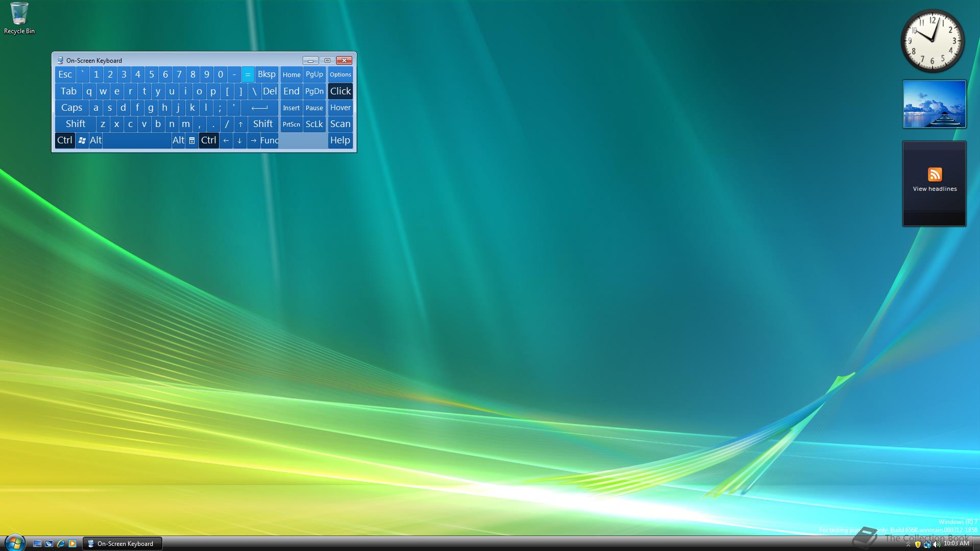Click the taskbar clock showing 10:03 AM

[x=956, y=544]
